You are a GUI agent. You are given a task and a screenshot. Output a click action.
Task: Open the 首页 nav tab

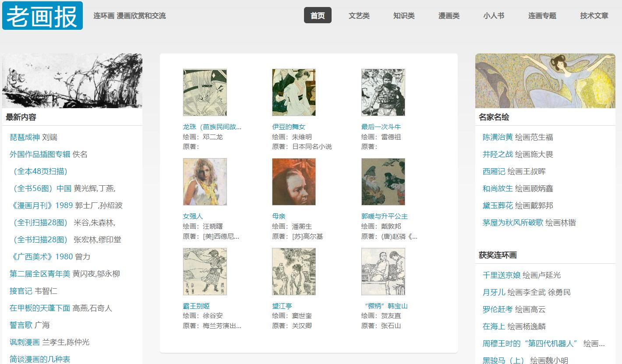click(x=318, y=15)
